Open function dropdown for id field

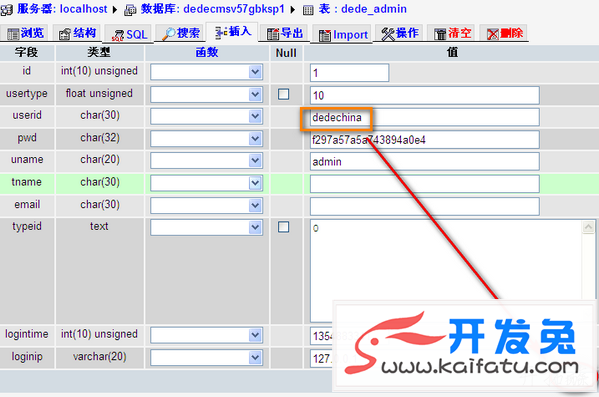pyautogui.click(x=206, y=72)
